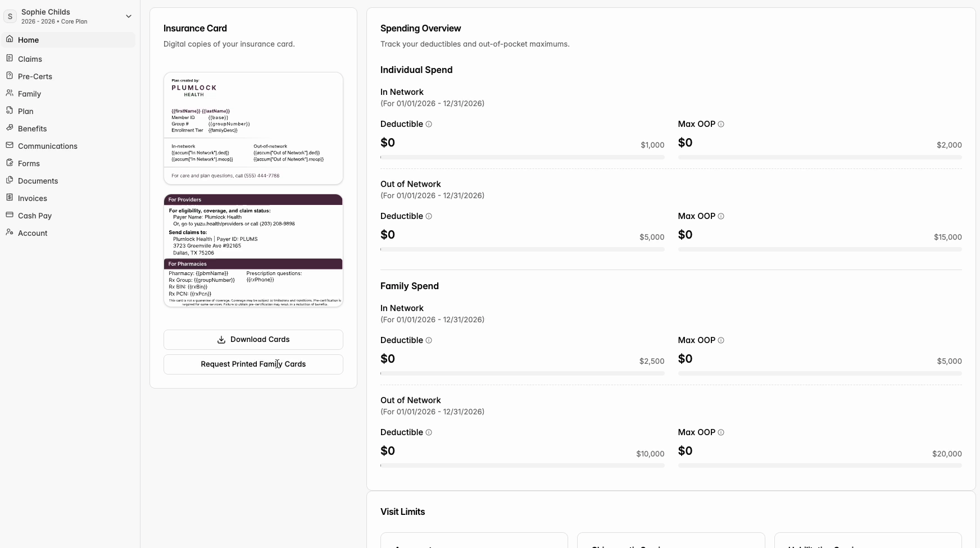Click info icon beside Individual Out of Network Max OOP
This screenshot has height=548, width=980.
721,216
